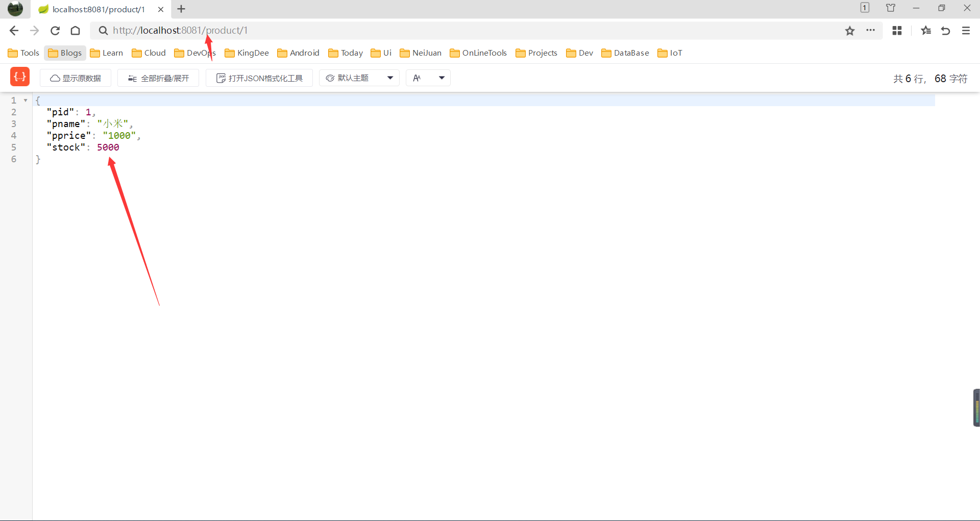Click the search icon in address bar
The image size is (980, 521).
coord(103,31)
